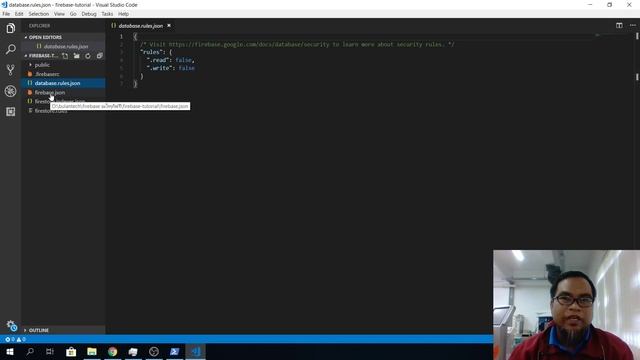Click Refresh Explorer icon
The image size is (640, 360).
[88, 56]
